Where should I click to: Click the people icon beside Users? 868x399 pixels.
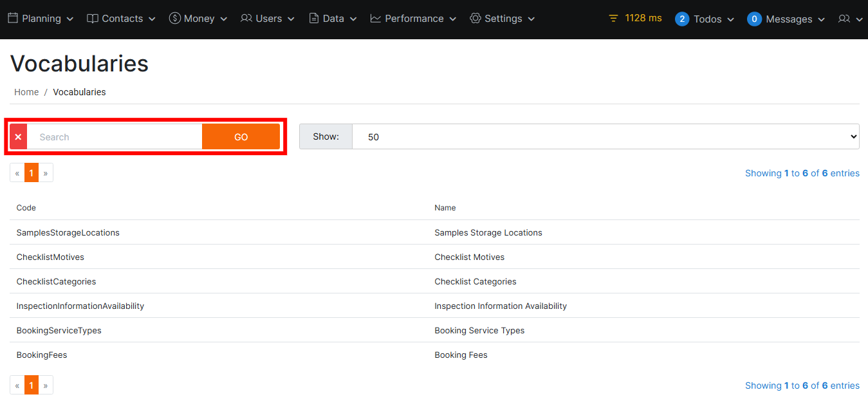(x=246, y=19)
